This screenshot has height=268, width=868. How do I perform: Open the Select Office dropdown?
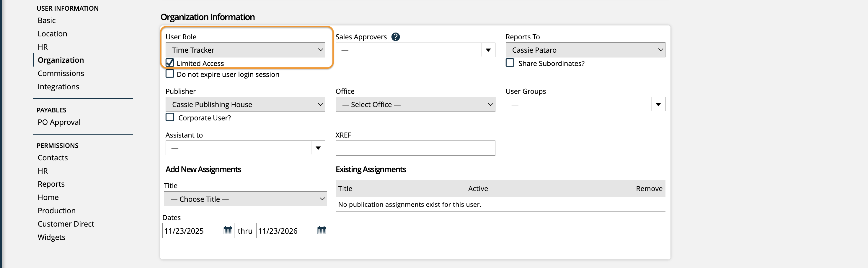tap(415, 105)
